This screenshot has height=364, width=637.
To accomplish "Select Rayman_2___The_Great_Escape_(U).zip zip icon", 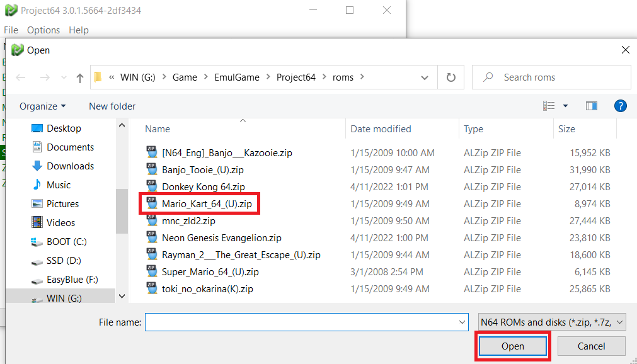I will (152, 254).
